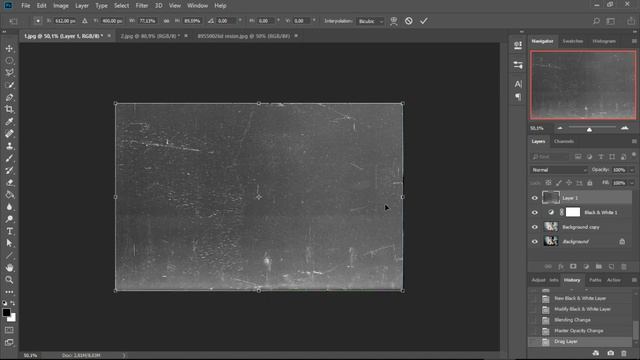Viewport: 640px width, 360px height.
Task: Select the Dodge tool
Action: click(9, 219)
